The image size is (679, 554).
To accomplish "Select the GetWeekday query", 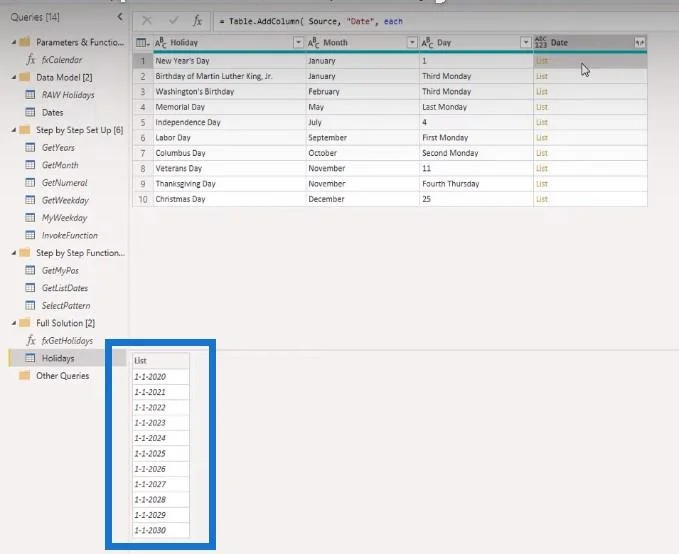I will pos(65,200).
